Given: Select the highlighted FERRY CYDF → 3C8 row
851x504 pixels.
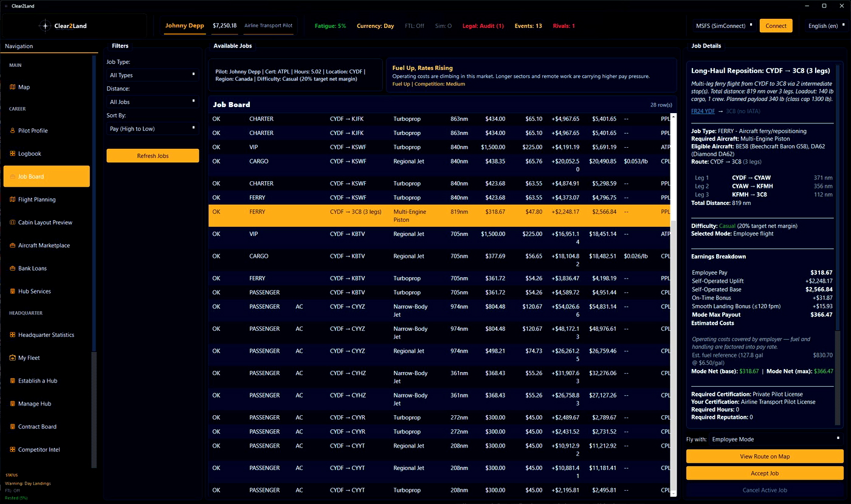Looking at the screenshot, I should pos(439,216).
